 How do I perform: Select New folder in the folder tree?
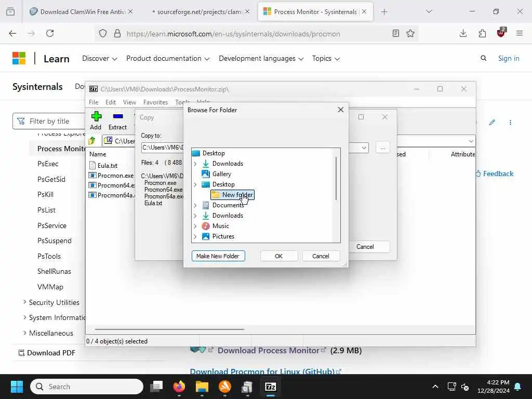point(232,195)
